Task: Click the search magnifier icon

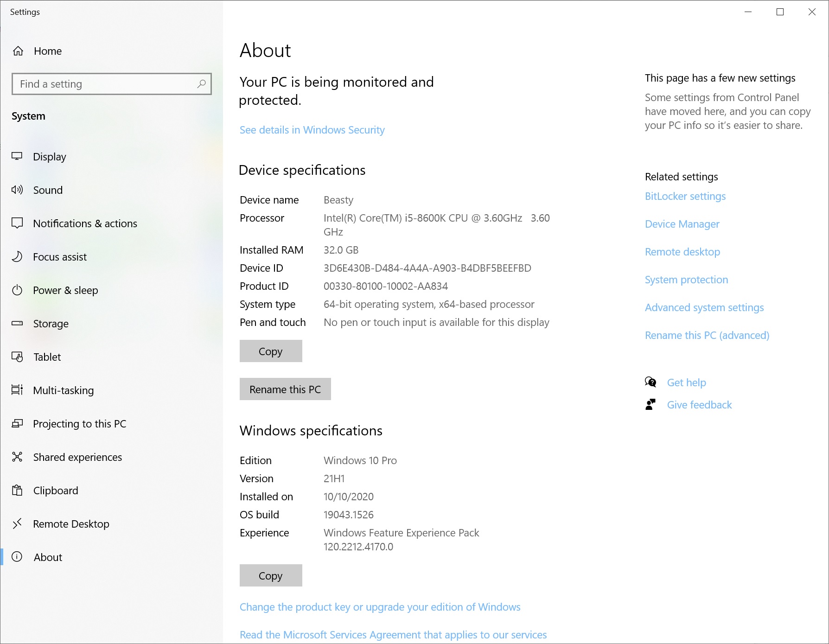Action: coord(201,84)
